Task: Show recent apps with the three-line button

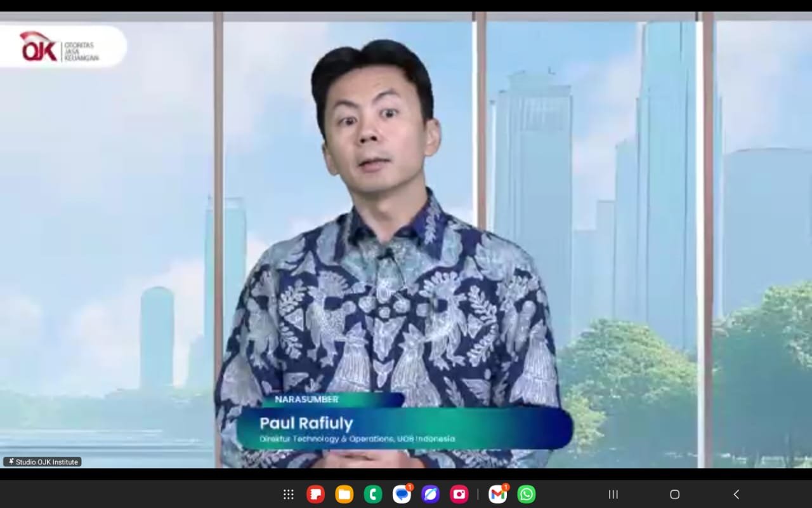Action: (613, 494)
